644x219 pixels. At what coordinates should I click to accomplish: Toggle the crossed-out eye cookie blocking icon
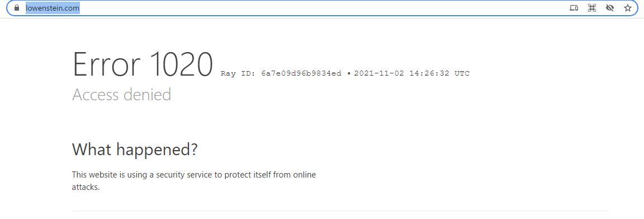click(x=609, y=8)
